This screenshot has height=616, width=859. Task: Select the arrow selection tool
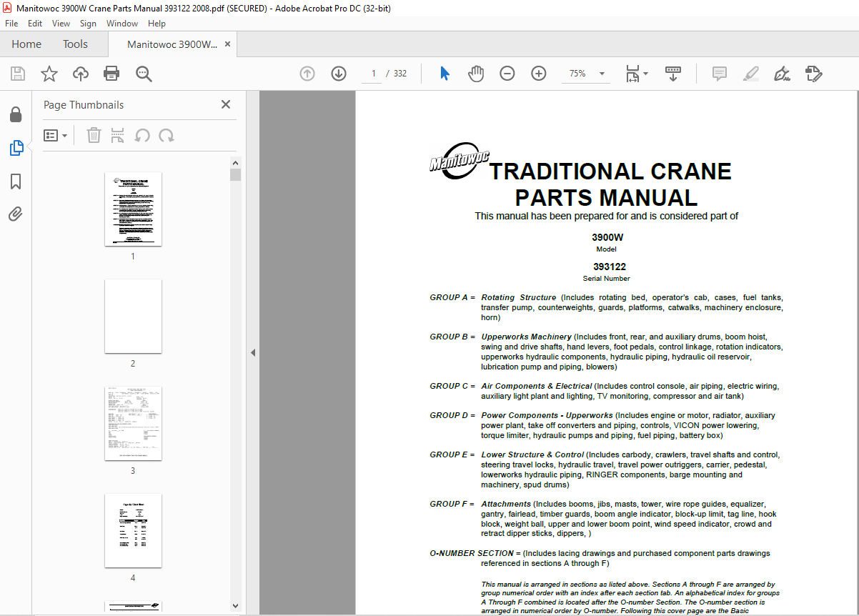[x=445, y=74]
